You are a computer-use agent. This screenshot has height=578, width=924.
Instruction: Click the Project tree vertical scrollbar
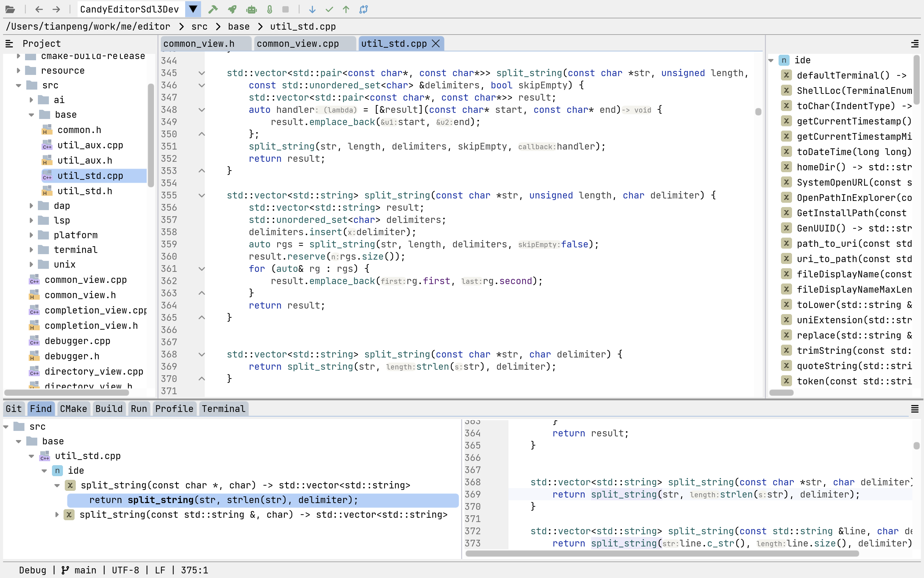pyautogui.click(x=151, y=135)
